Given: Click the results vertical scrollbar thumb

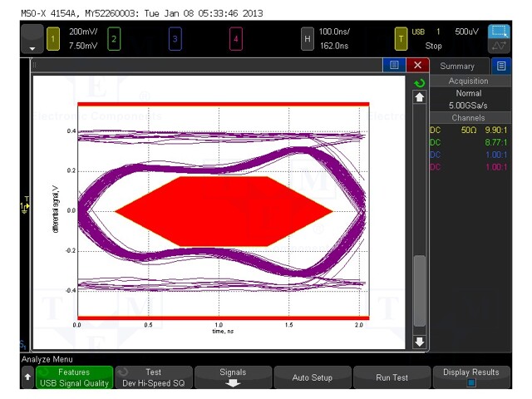Looking at the screenshot, I should point(420,291).
